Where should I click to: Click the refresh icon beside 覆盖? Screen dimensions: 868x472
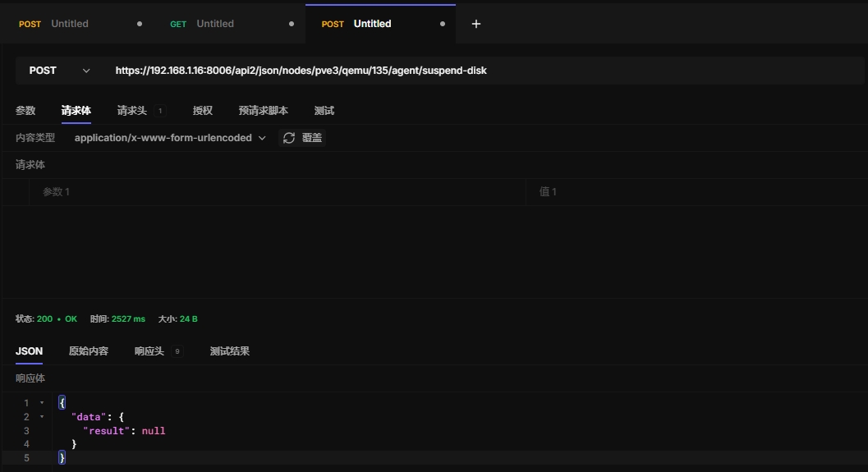click(289, 138)
